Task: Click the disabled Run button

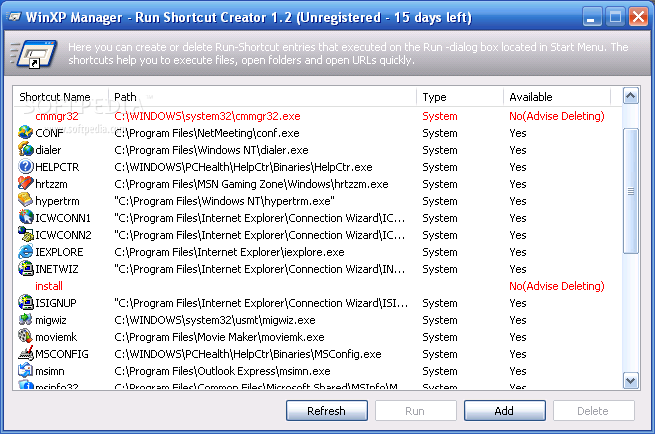Action: pos(416,411)
